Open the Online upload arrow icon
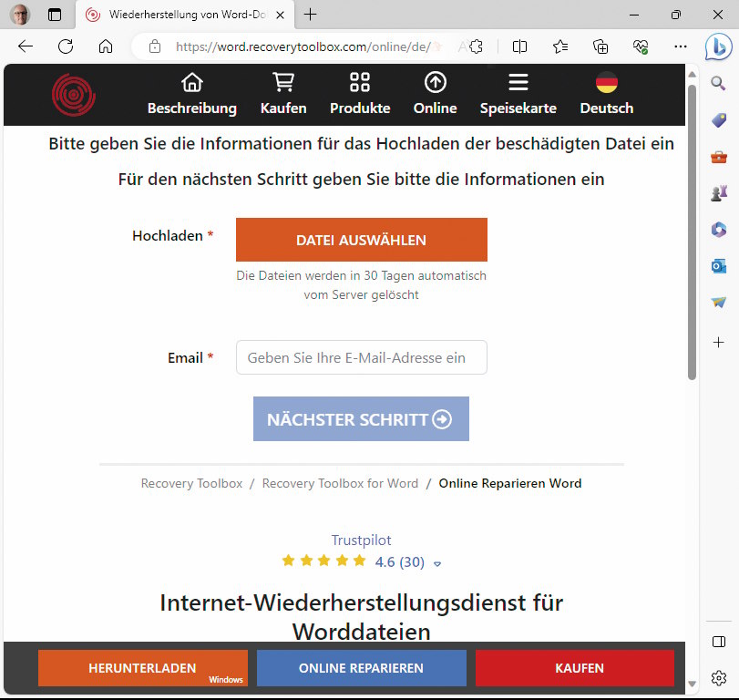This screenshot has width=739, height=700. click(435, 83)
